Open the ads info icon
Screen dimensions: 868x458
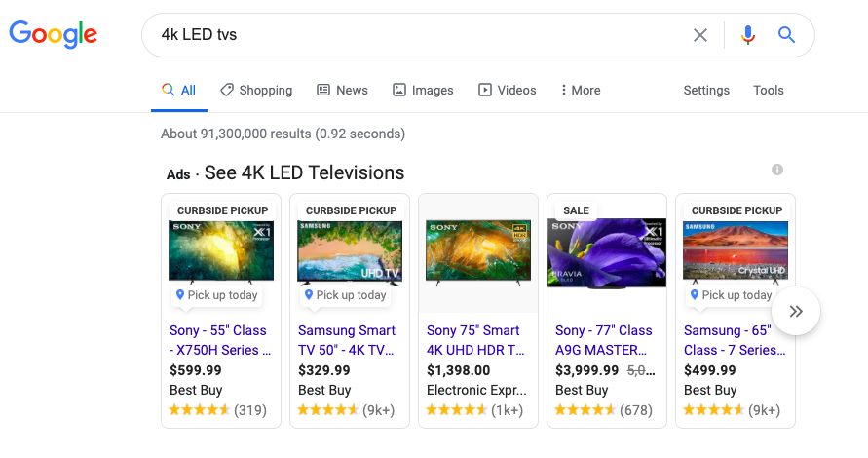pos(777,170)
